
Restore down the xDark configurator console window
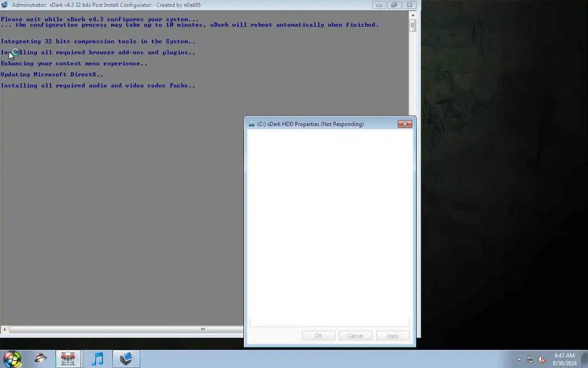coord(394,5)
